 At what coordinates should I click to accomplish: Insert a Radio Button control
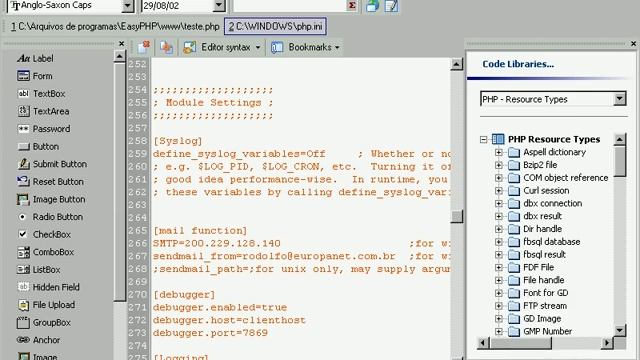pyautogui.click(x=50, y=217)
